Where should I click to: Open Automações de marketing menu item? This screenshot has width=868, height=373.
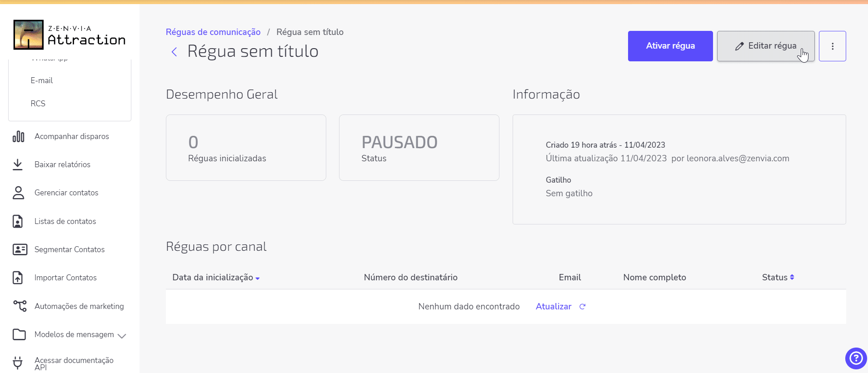79,306
